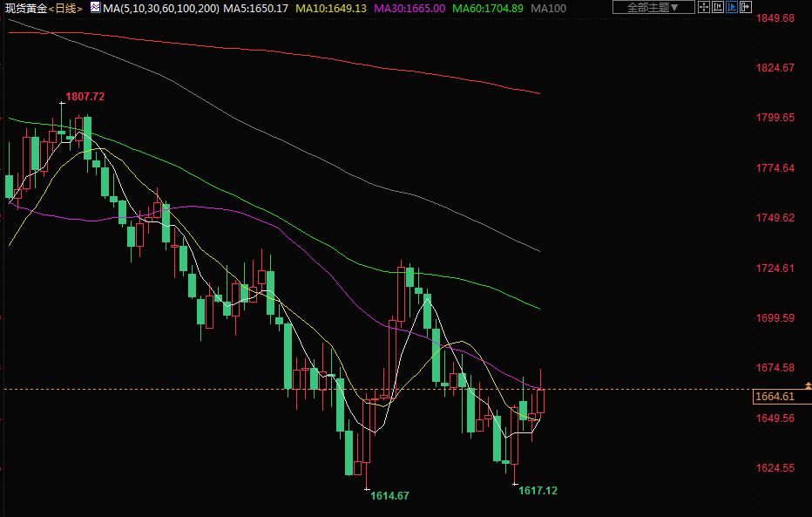Click the highlighted blue play-arrow panel icon
The height and width of the screenshot is (517, 812).
tap(732, 7)
